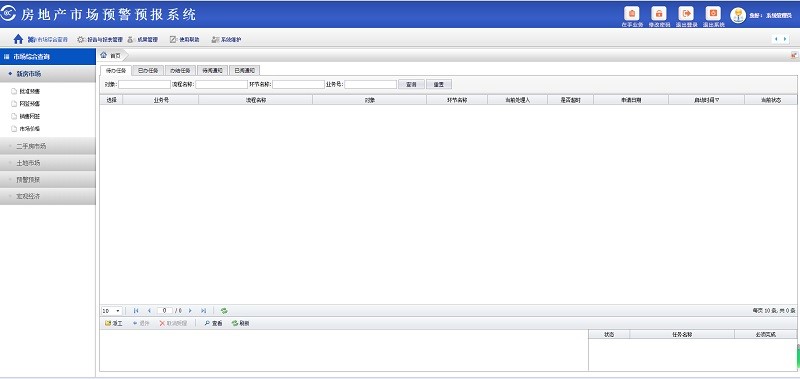The image size is (800, 379).
Task: Click the 在手业务 briefcase icon
Action: (632, 13)
